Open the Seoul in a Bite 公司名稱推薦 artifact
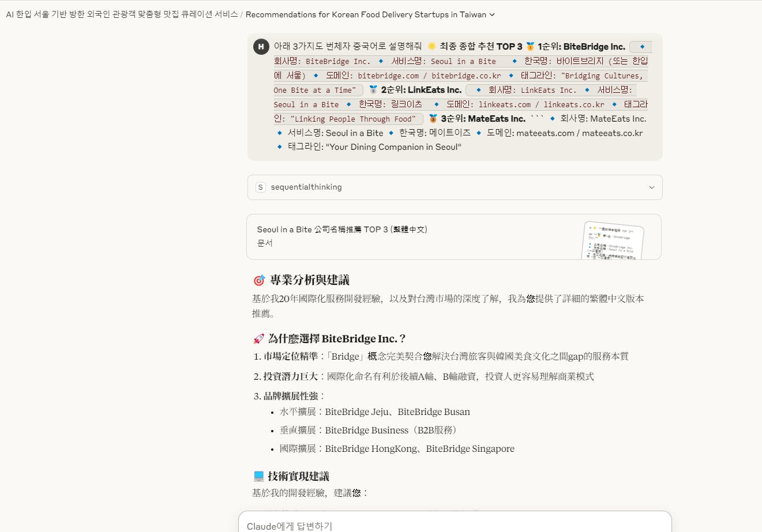Viewport: 762px width, 532px height. [x=454, y=237]
